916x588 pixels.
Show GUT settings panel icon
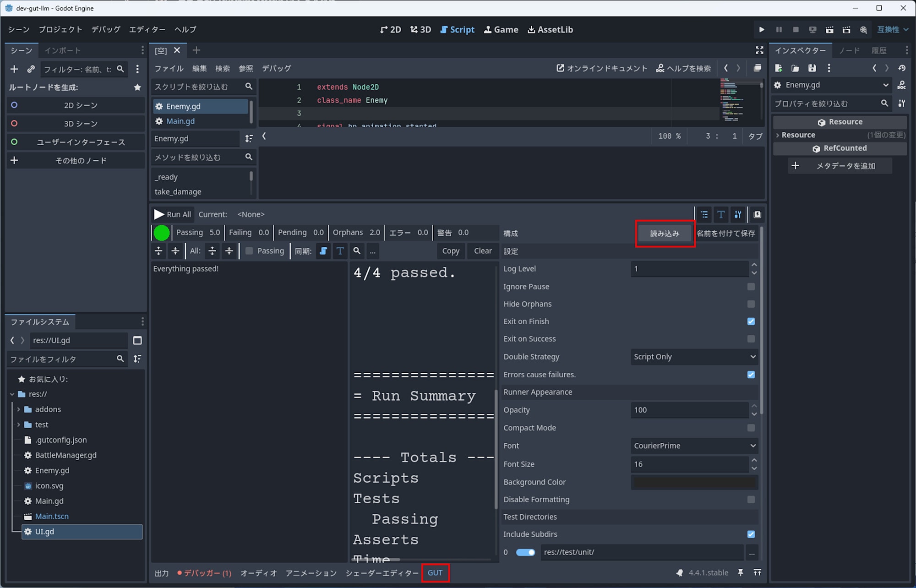(x=738, y=214)
